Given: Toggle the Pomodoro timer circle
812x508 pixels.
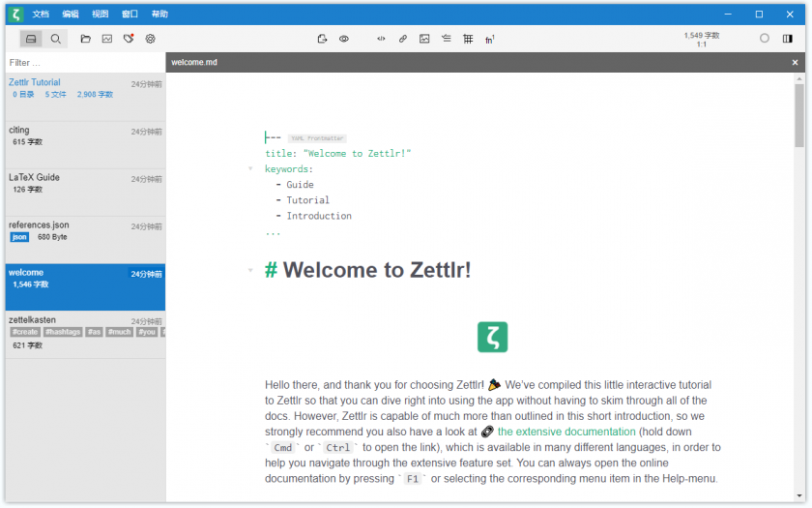Looking at the screenshot, I should (x=765, y=39).
